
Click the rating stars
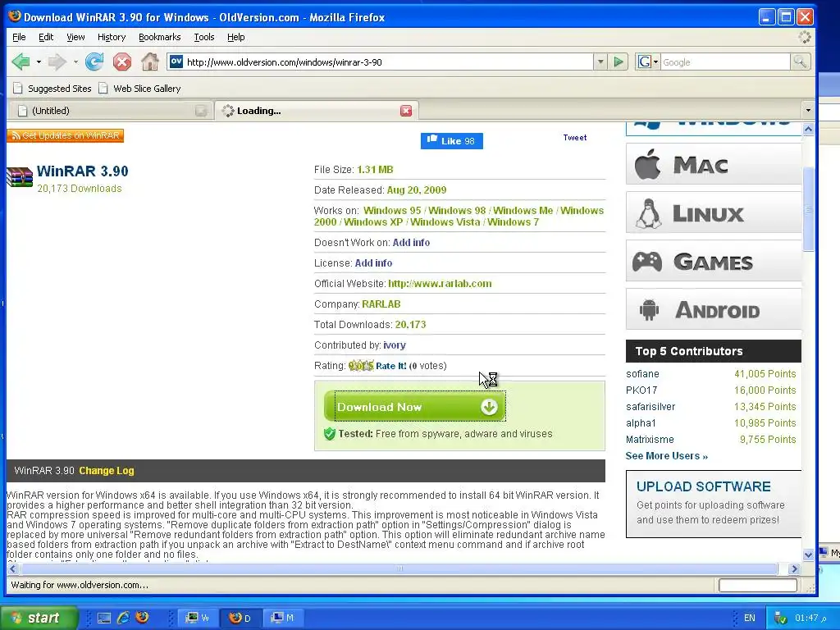(361, 366)
